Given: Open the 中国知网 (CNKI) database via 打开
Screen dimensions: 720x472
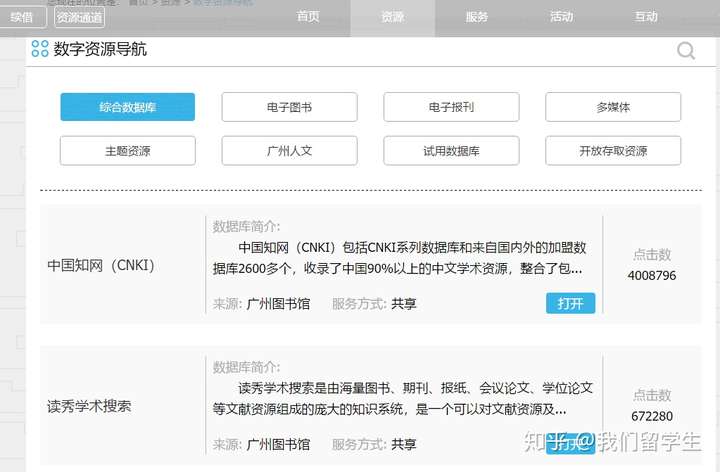Looking at the screenshot, I should 570,303.
